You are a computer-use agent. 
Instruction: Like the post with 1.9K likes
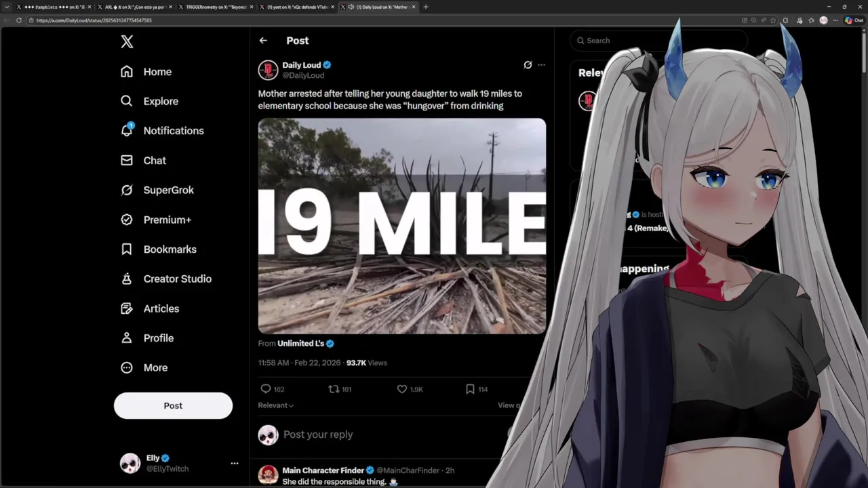[x=410, y=389]
